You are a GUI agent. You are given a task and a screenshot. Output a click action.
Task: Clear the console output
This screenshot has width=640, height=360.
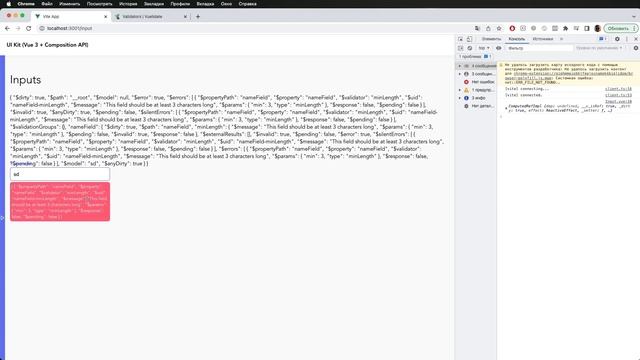pos(470,48)
